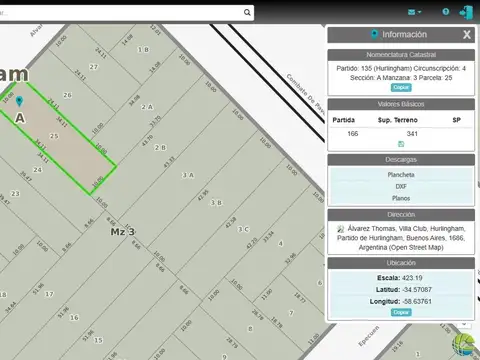This screenshot has height=360, width=480.
Task: Download the Plancheta
Action: (401, 175)
